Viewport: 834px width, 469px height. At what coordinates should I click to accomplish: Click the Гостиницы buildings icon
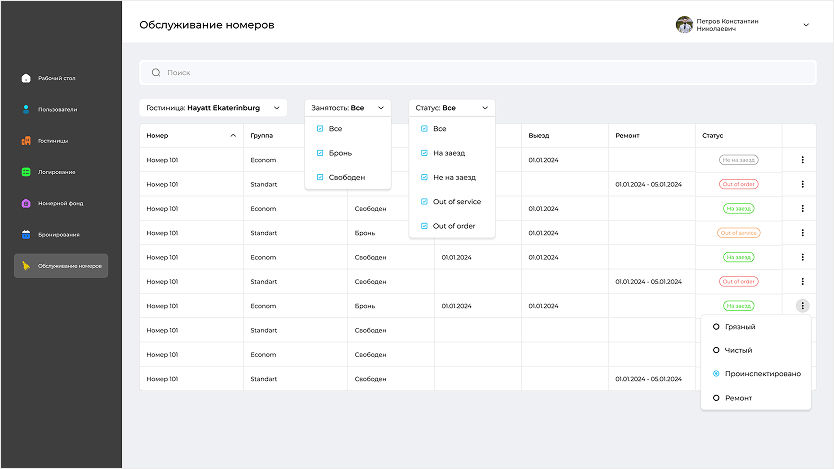click(26, 141)
